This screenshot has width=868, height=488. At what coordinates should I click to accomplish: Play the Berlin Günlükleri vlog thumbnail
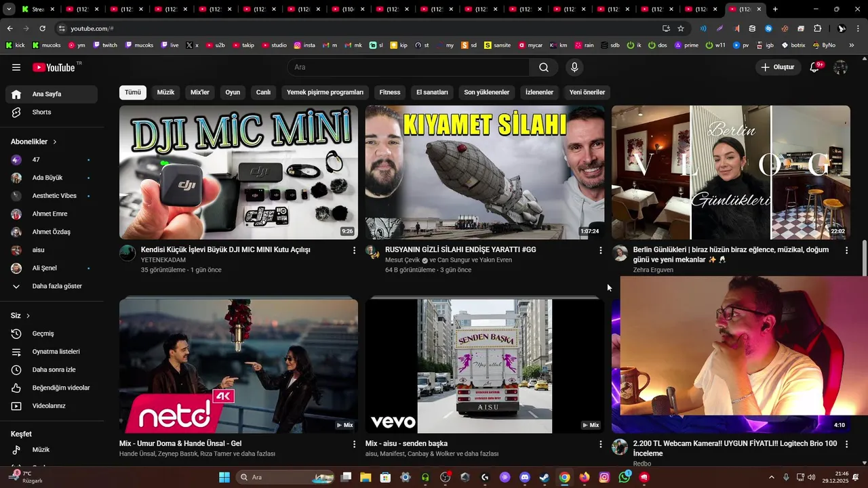tap(731, 172)
